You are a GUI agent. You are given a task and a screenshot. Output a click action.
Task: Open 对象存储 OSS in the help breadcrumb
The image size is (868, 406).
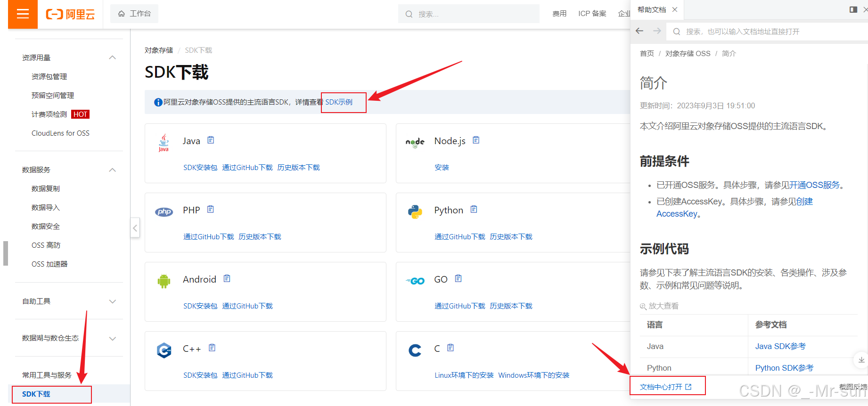tap(688, 54)
